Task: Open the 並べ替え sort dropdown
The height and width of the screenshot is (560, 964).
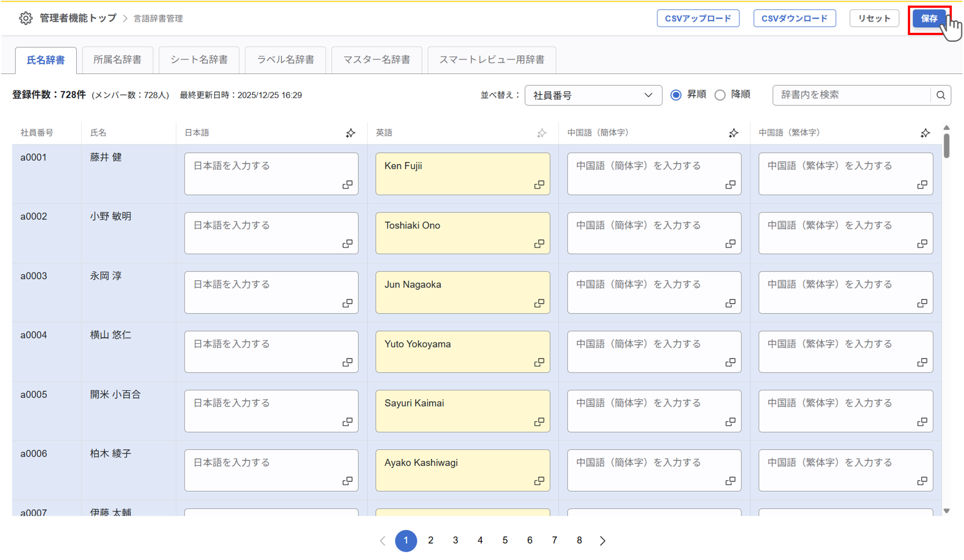Action: [x=593, y=95]
